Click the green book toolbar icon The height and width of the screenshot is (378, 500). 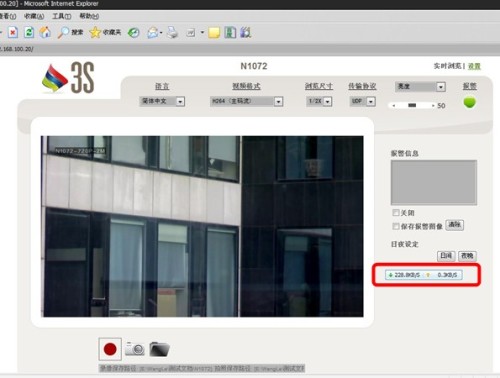point(230,33)
